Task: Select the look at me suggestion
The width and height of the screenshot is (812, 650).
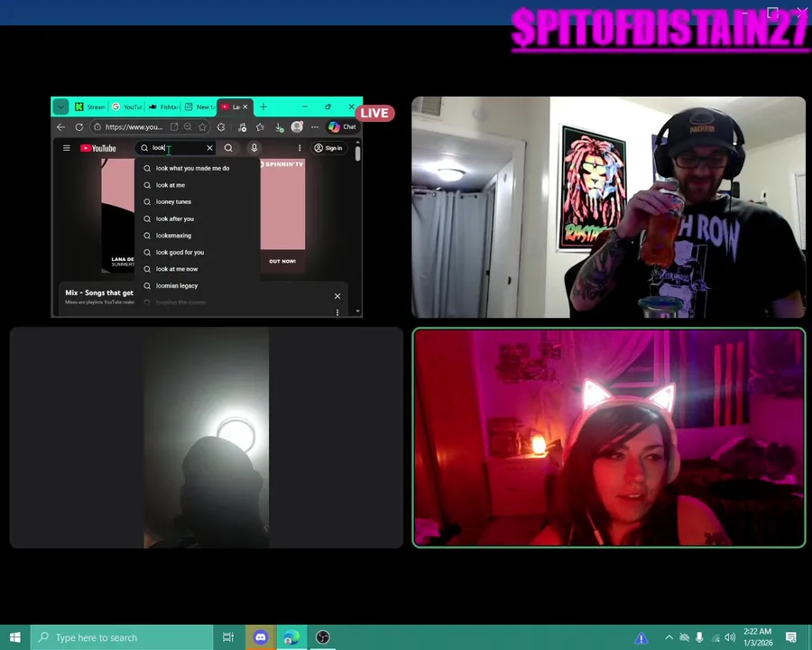Action: pyautogui.click(x=198, y=185)
